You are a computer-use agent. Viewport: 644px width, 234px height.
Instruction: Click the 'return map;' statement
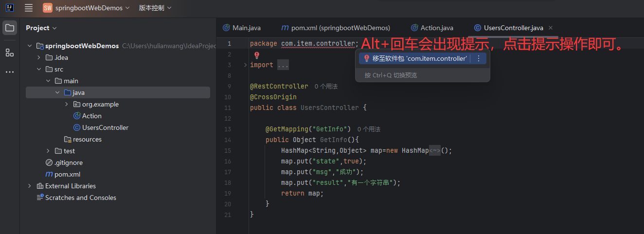302,193
